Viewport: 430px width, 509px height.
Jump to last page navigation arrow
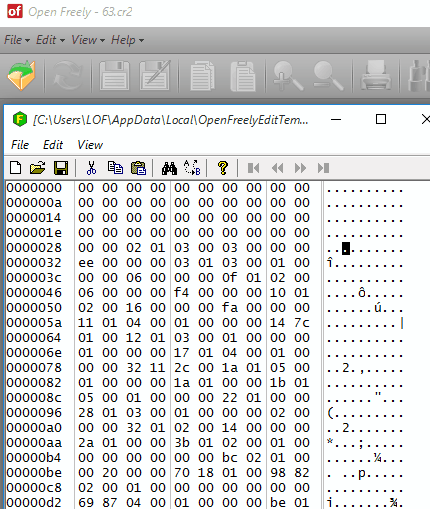(323, 168)
